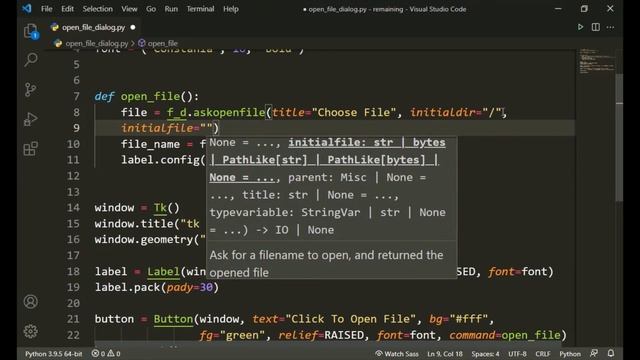Open the Explorer view in activity bar
Image resolution: width=640 pixels, height=360 pixels.
(31, 31)
